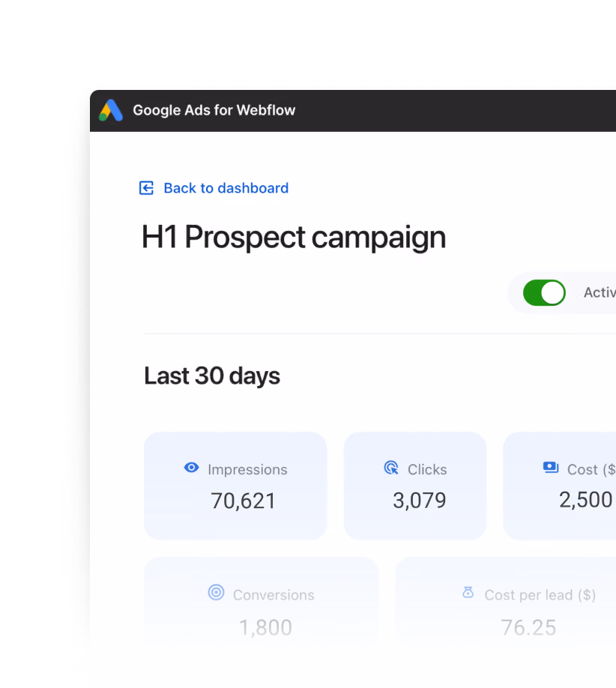This screenshot has width=616, height=688.
Task: Select the Cost value 2,500
Action: (x=586, y=500)
